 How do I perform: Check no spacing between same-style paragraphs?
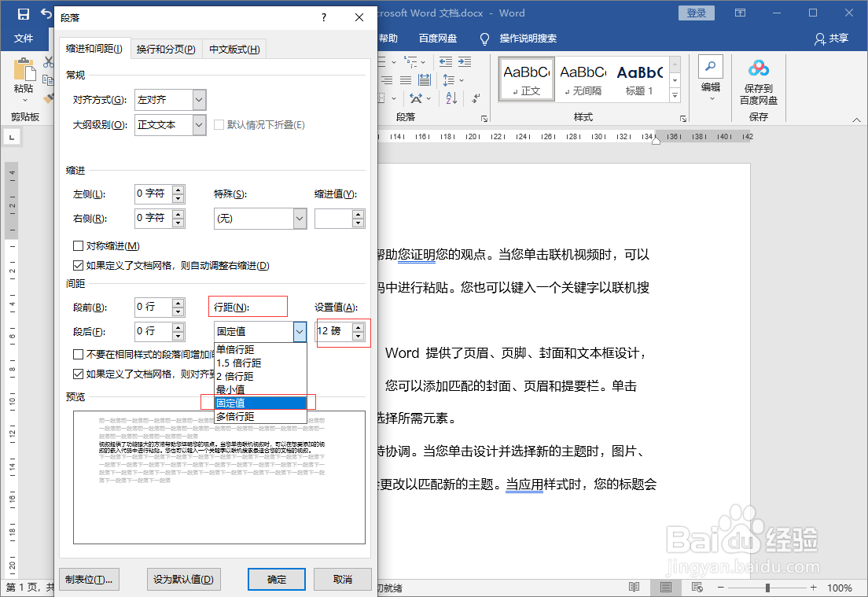point(78,354)
